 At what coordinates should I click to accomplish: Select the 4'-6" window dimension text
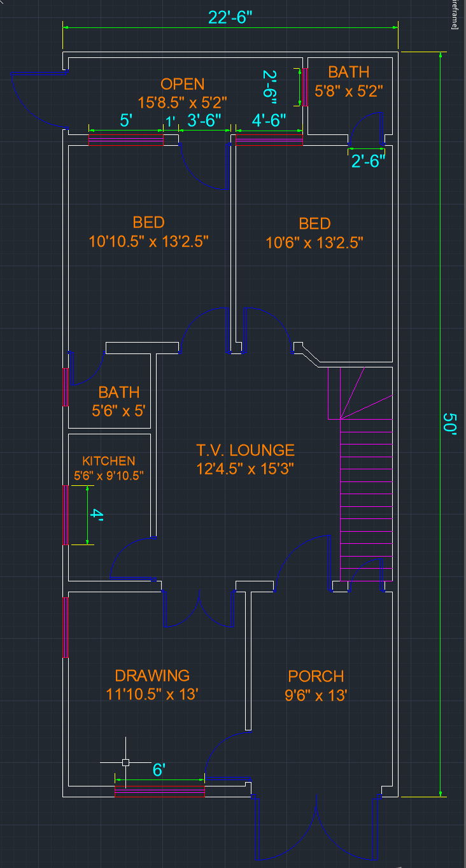point(269,119)
